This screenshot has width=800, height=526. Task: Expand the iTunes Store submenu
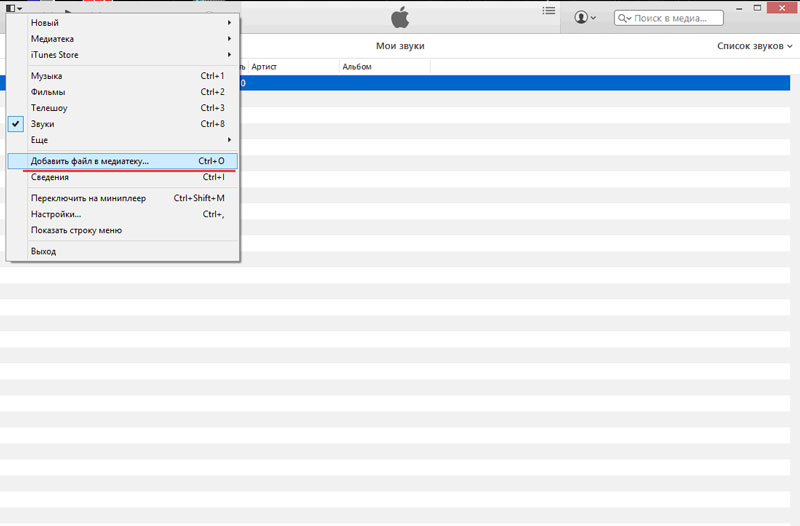[55, 55]
